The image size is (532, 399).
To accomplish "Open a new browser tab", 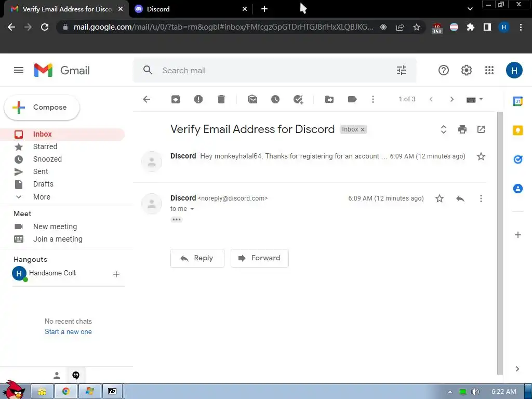I will (264, 9).
